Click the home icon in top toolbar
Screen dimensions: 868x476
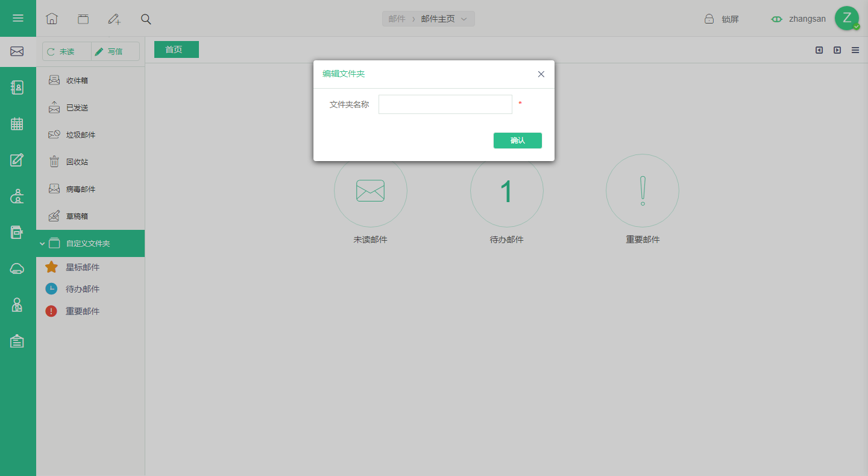[52, 19]
